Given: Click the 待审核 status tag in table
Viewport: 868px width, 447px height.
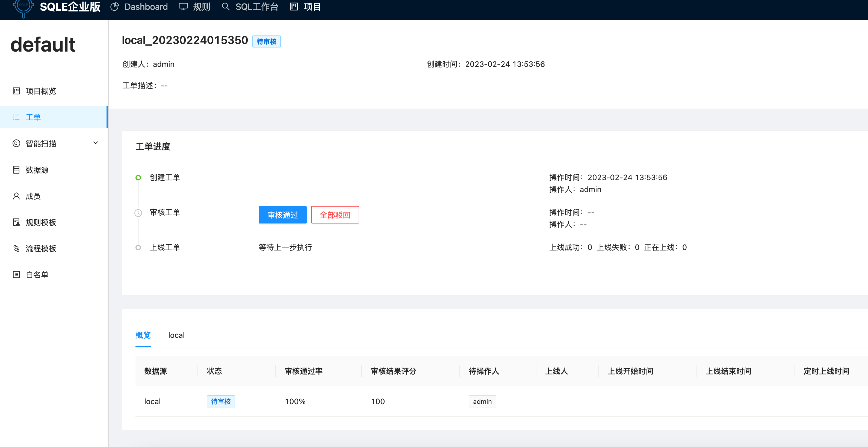Looking at the screenshot, I should coord(221,401).
